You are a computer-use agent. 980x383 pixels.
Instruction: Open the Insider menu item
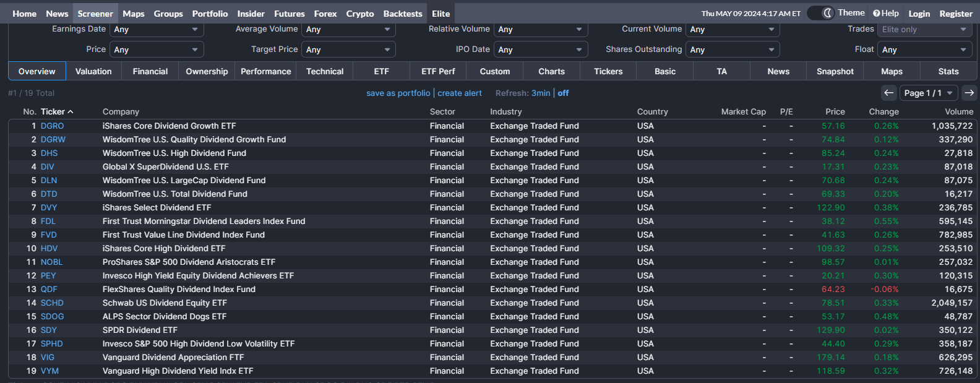point(251,14)
